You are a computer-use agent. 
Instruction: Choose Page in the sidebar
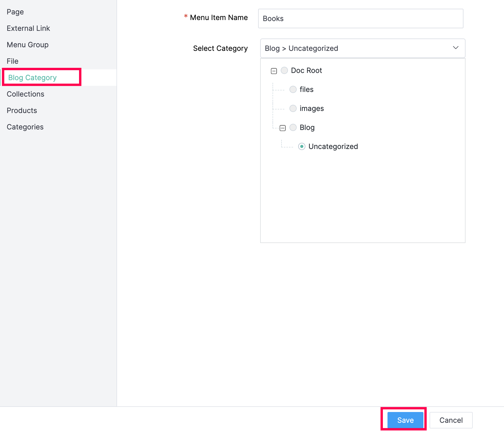pyautogui.click(x=15, y=12)
